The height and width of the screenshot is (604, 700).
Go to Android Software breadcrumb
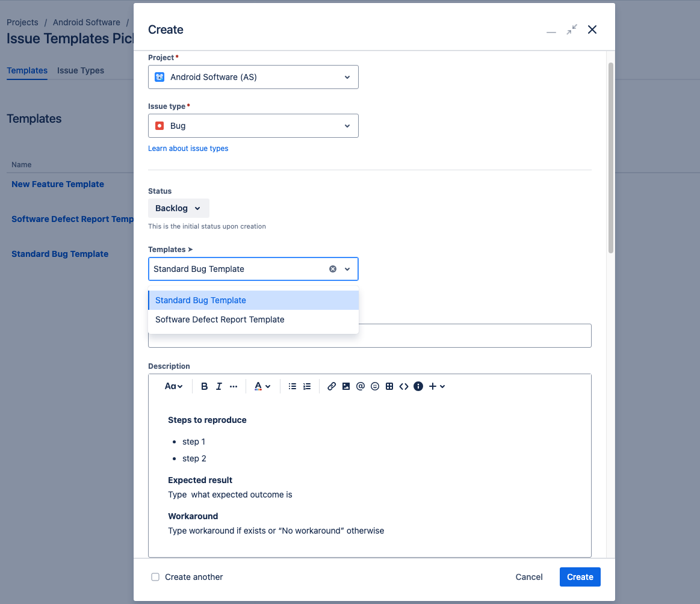[87, 22]
